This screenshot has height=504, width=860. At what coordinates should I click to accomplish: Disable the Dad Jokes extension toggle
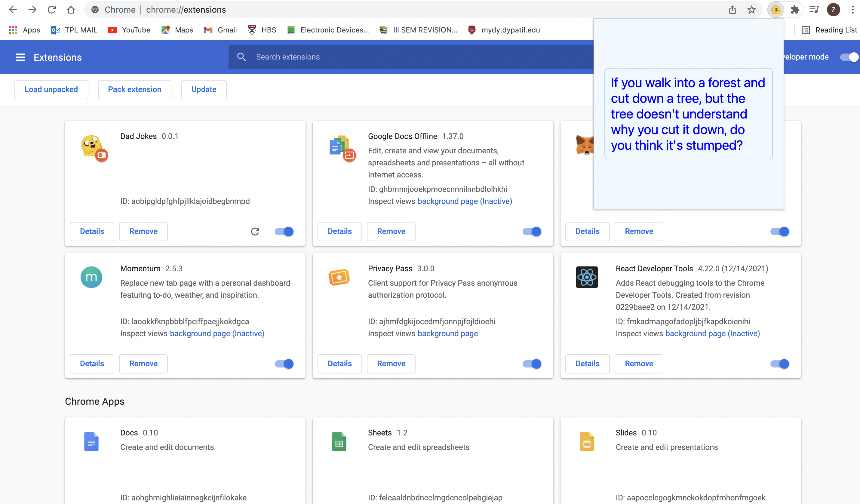284,231
